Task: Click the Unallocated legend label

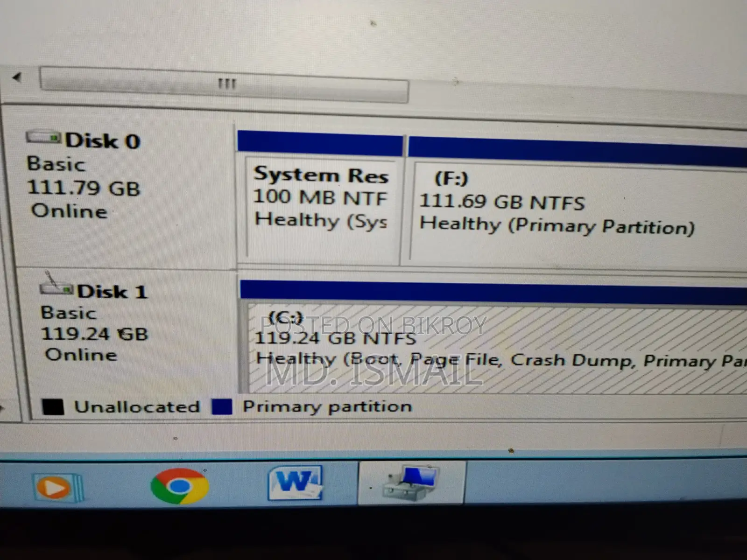Action: (137, 406)
